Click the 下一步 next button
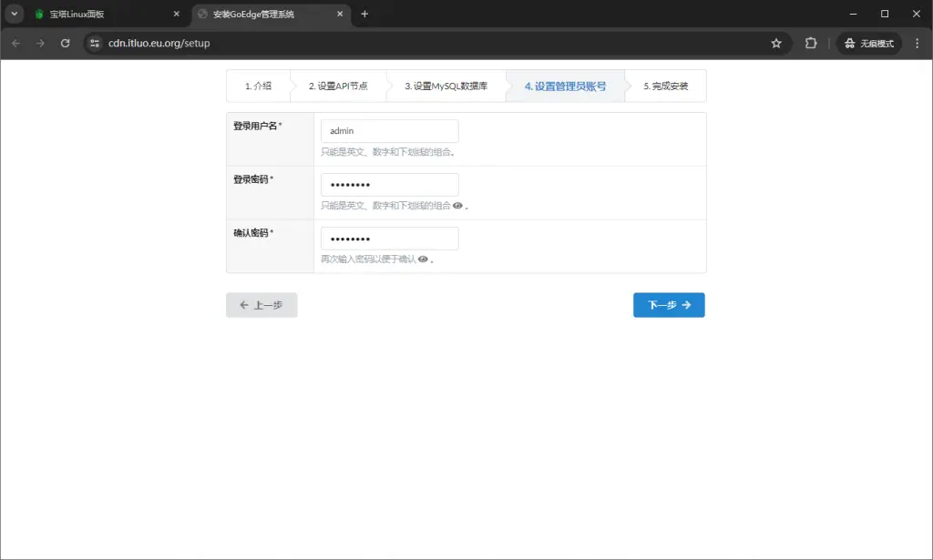This screenshot has height=560, width=933. pyautogui.click(x=669, y=304)
